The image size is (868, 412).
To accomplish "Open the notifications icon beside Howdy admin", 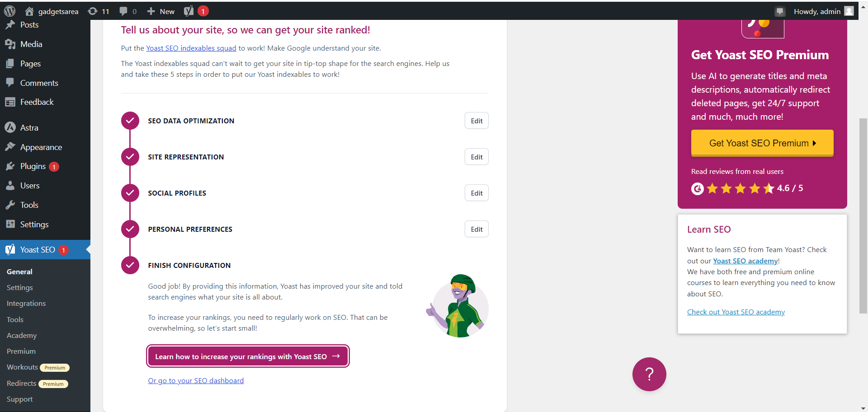I will tap(780, 11).
